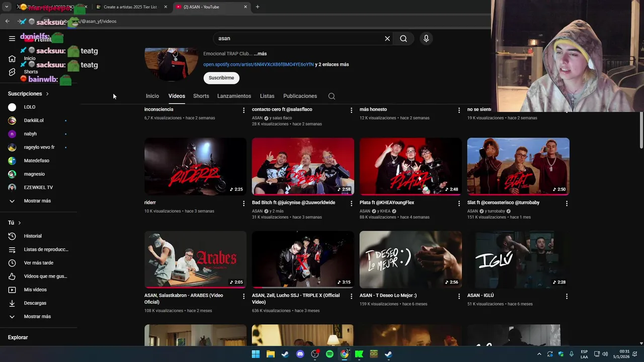This screenshot has height=362, width=644.
Task: Open the YouTube hamburger guide menu
Action: 12,38
